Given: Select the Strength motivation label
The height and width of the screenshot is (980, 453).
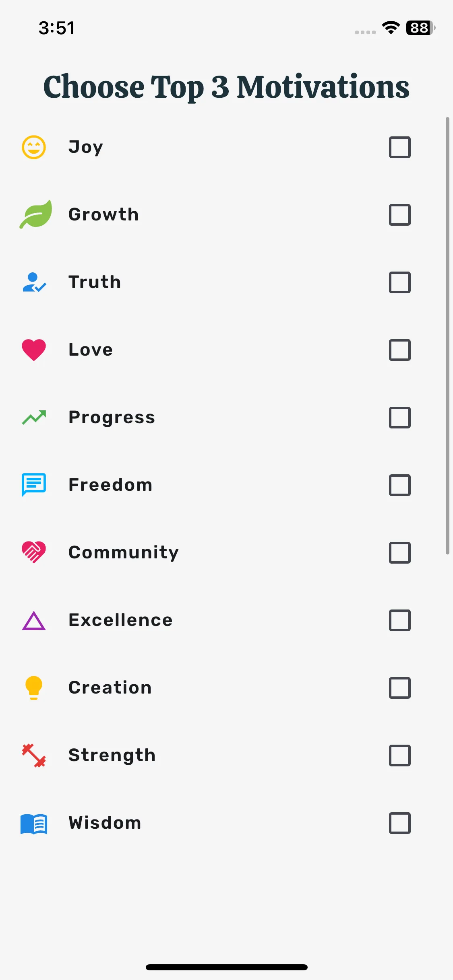Looking at the screenshot, I should (112, 756).
